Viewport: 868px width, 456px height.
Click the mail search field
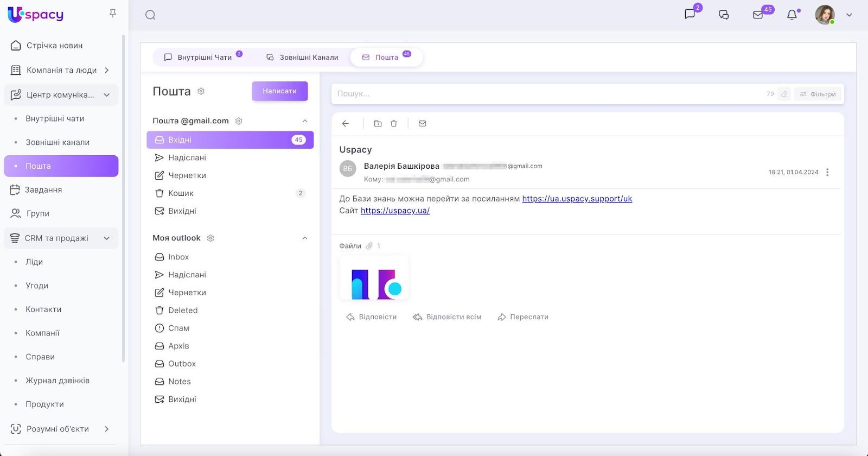point(548,94)
